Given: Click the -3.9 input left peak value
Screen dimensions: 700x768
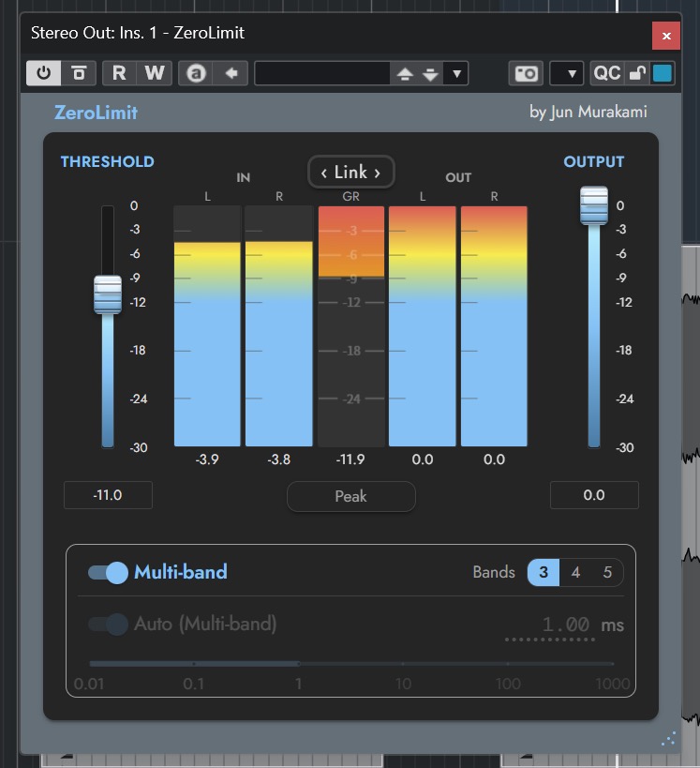Looking at the screenshot, I should [x=207, y=459].
